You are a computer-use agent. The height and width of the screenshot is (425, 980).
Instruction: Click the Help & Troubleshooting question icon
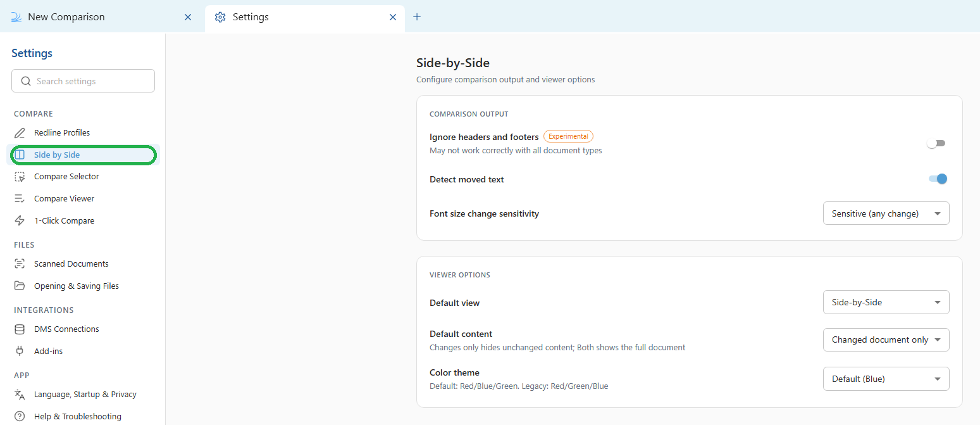(20, 417)
